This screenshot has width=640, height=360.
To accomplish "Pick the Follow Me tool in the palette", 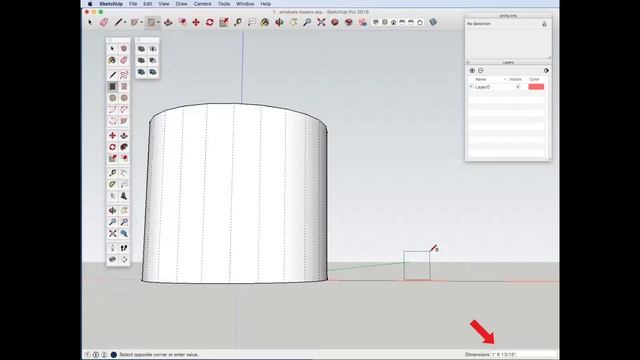I will (x=124, y=147).
